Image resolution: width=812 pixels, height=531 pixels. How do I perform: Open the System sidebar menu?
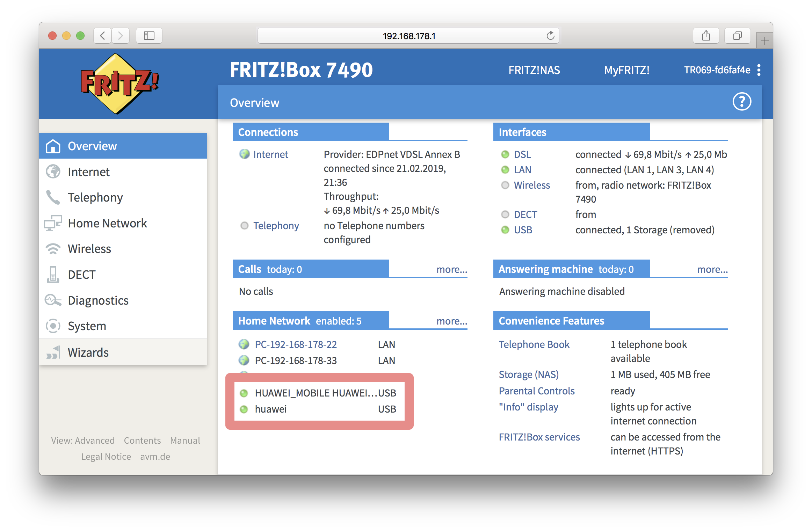123,326
